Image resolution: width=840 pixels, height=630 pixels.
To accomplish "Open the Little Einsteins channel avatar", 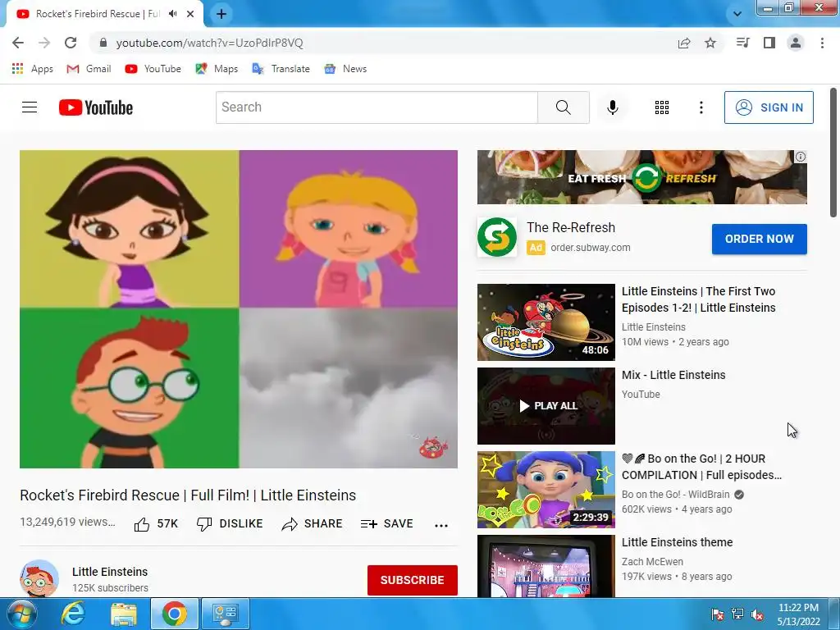I will pos(39,578).
